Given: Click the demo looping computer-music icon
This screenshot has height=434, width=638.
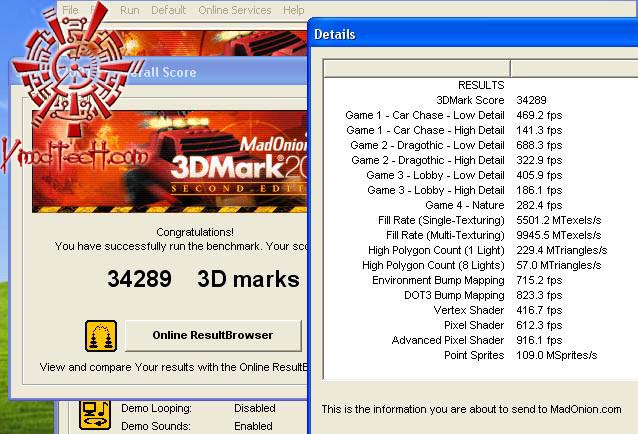Looking at the screenshot, I should click(x=95, y=415).
